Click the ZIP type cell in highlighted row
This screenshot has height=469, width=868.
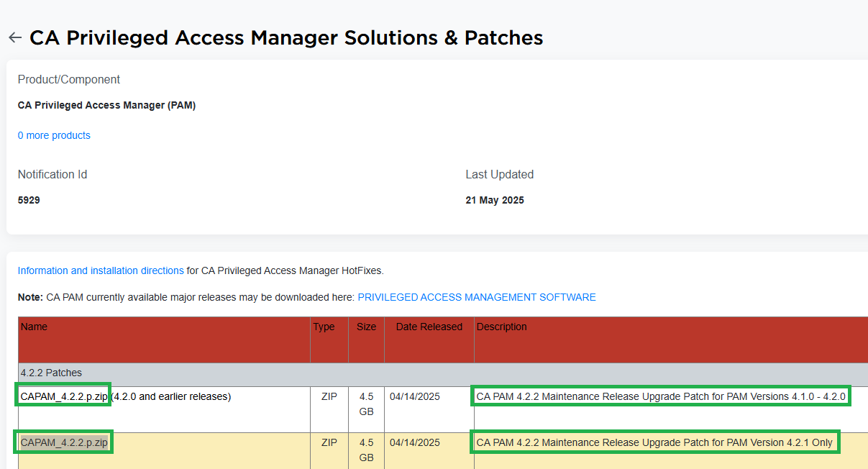click(x=329, y=442)
